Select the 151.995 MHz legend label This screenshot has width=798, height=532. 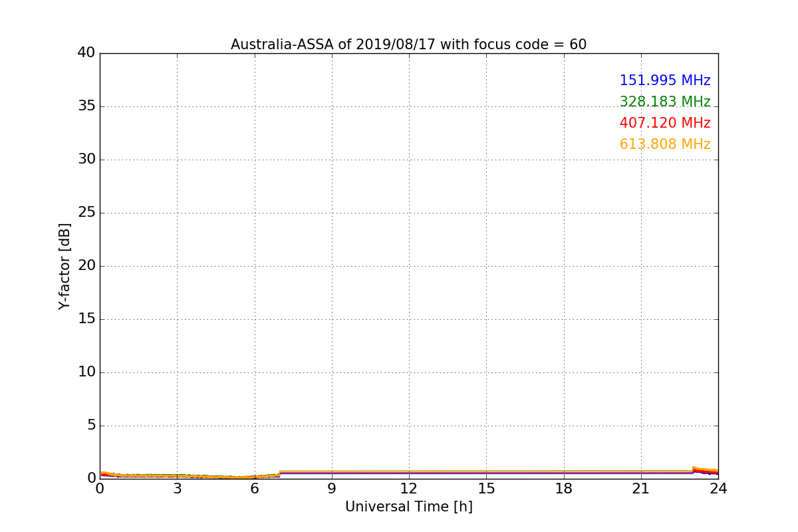(x=665, y=80)
